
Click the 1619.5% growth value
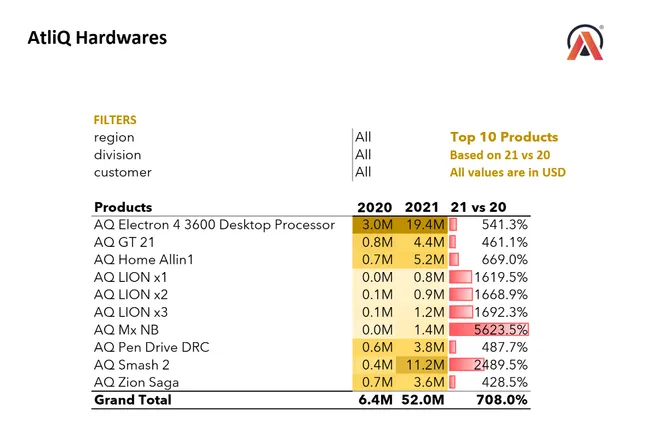[501, 277]
